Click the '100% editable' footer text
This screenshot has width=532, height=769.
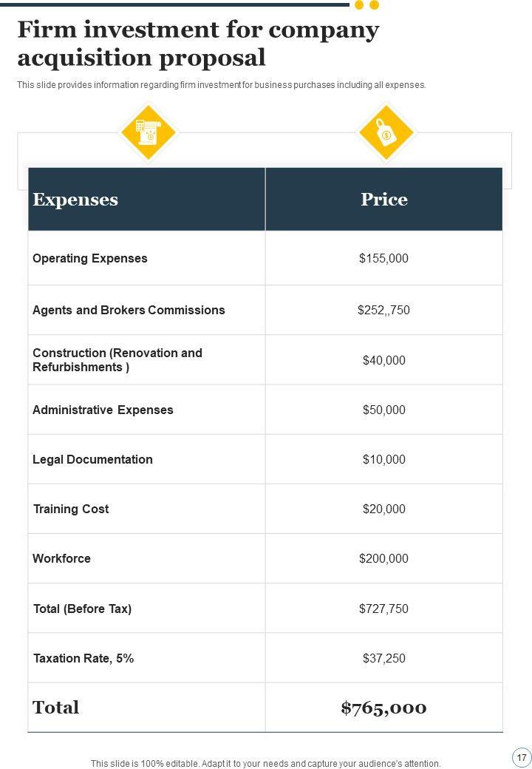(265, 763)
